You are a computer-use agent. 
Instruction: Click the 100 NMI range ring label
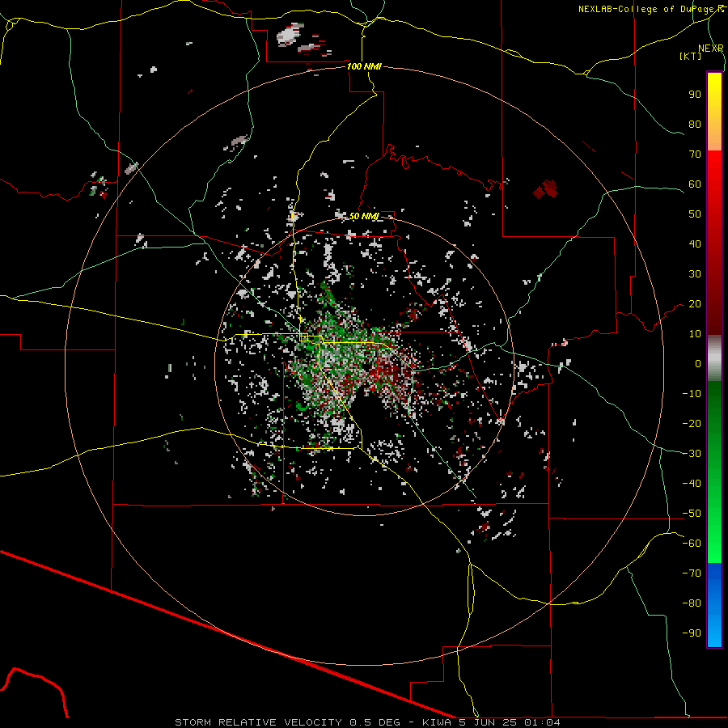point(365,66)
